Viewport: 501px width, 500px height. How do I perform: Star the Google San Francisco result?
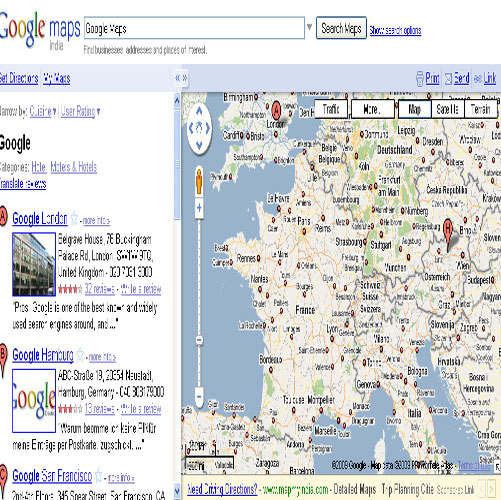(98, 476)
